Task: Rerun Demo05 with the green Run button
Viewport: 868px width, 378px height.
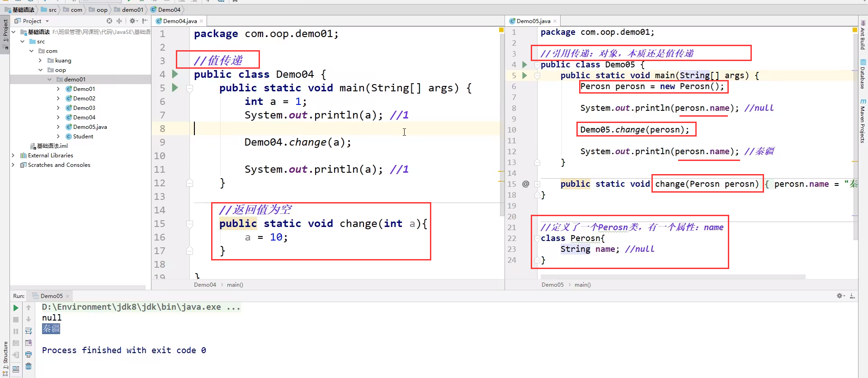Action: (16, 308)
